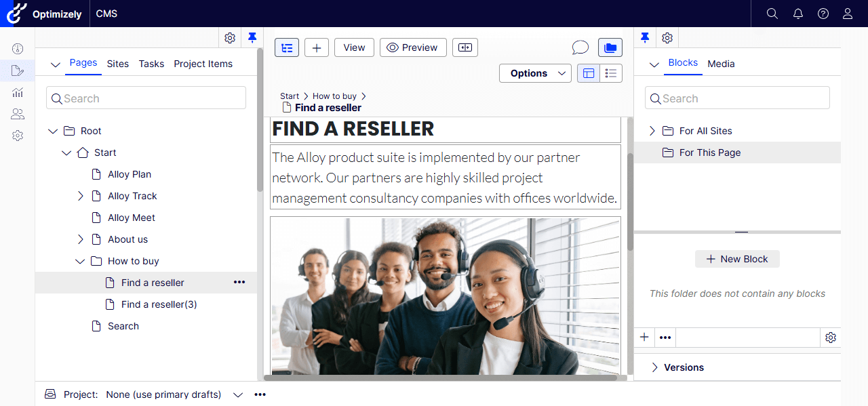Switch to the Media tab
This screenshot has height=406, width=868.
(x=721, y=64)
